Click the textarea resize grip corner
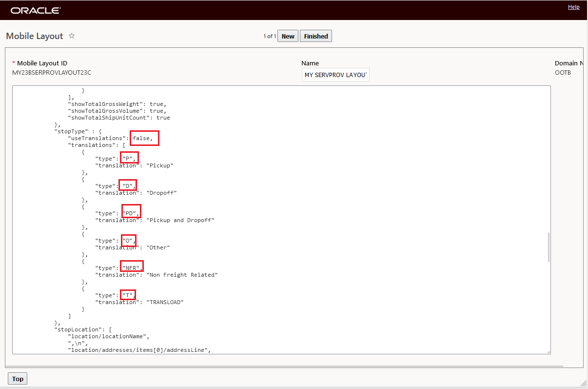This screenshot has height=389, width=588. tap(548, 351)
